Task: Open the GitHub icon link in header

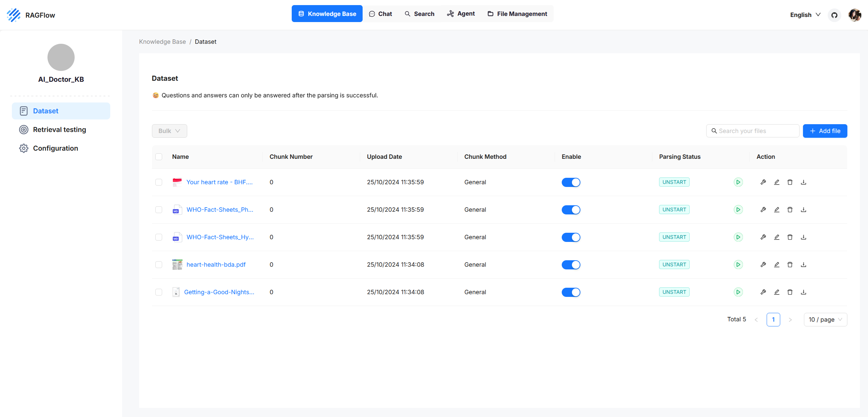Action: pos(834,15)
